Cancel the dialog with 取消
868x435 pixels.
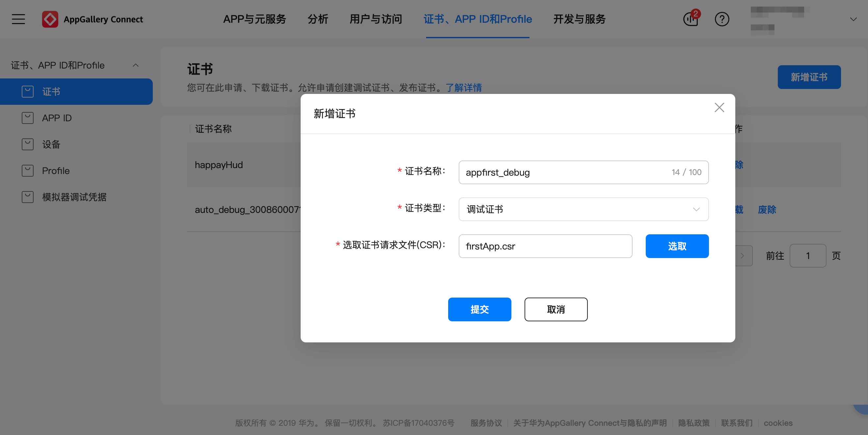(x=556, y=309)
